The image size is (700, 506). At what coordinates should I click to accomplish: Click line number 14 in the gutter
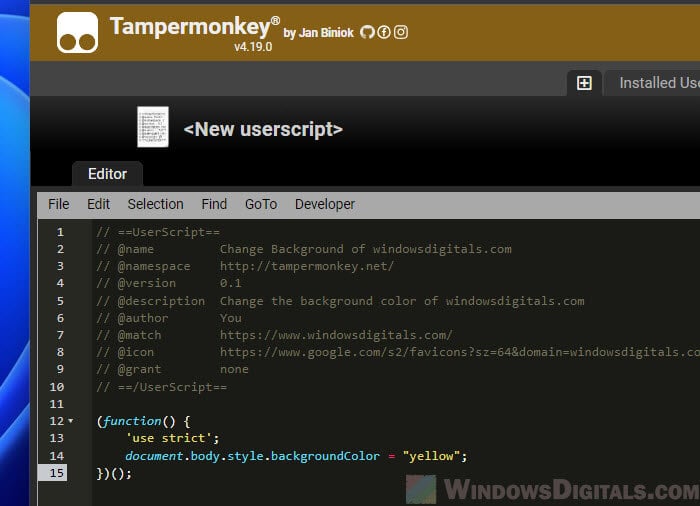pos(57,456)
